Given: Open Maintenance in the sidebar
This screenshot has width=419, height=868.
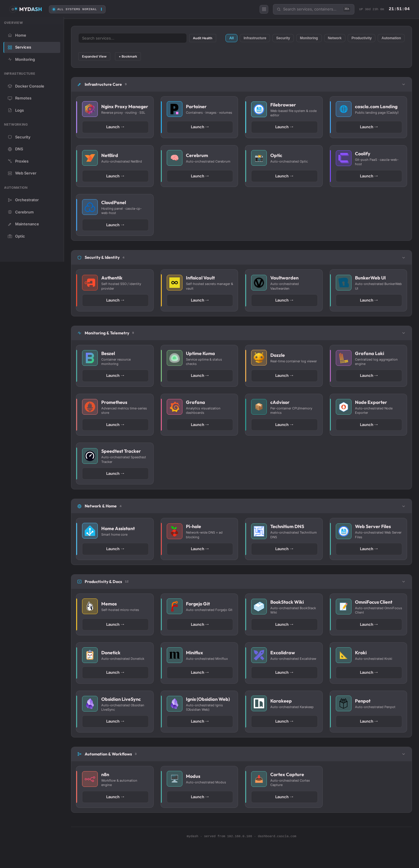Looking at the screenshot, I should point(32,224).
